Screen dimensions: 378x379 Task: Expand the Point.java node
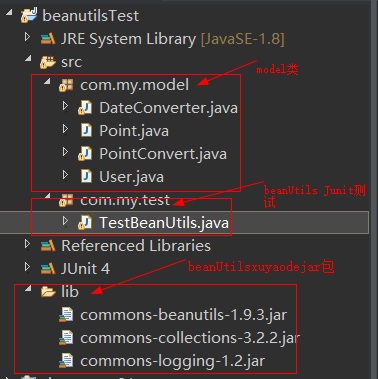pyautogui.click(x=66, y=129)
